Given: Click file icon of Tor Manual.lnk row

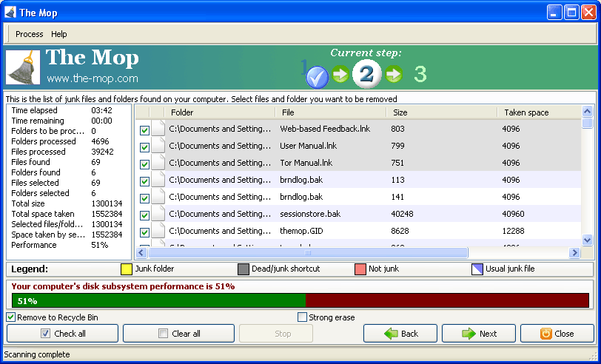Looking at the screenshot, I should [158, 163].
